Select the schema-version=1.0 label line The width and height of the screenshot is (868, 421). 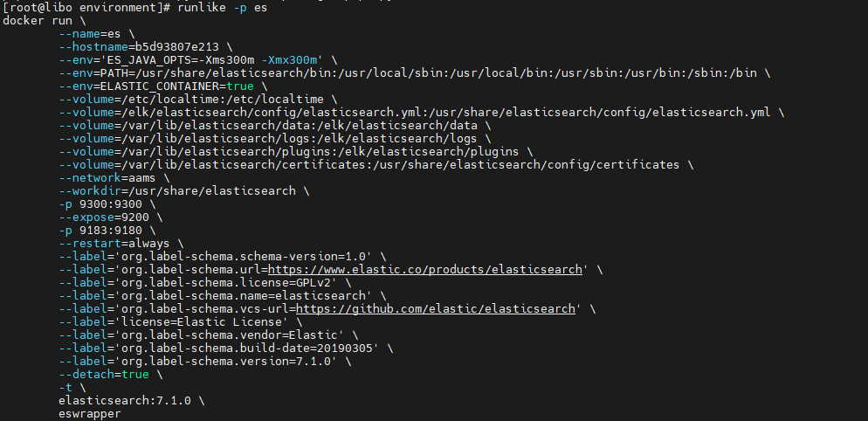[x=222, y=257]
